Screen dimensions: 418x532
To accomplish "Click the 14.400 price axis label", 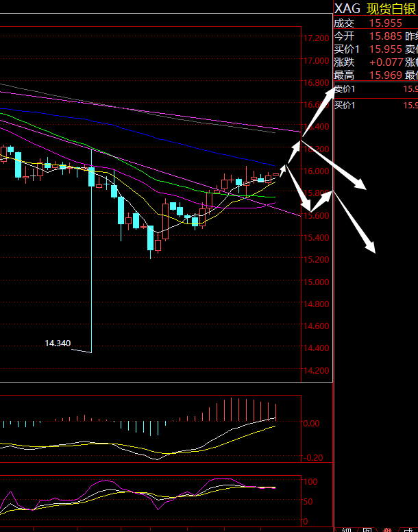I will (316, 348).
